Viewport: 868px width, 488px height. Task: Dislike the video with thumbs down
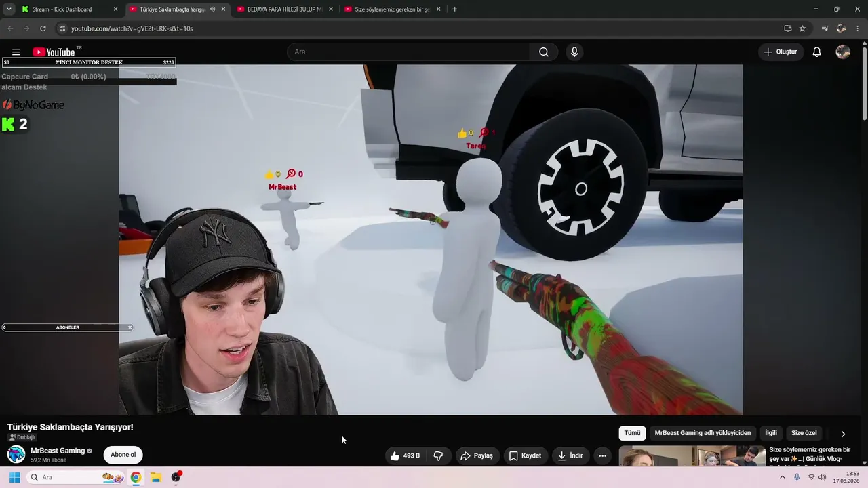click(438, 455)
